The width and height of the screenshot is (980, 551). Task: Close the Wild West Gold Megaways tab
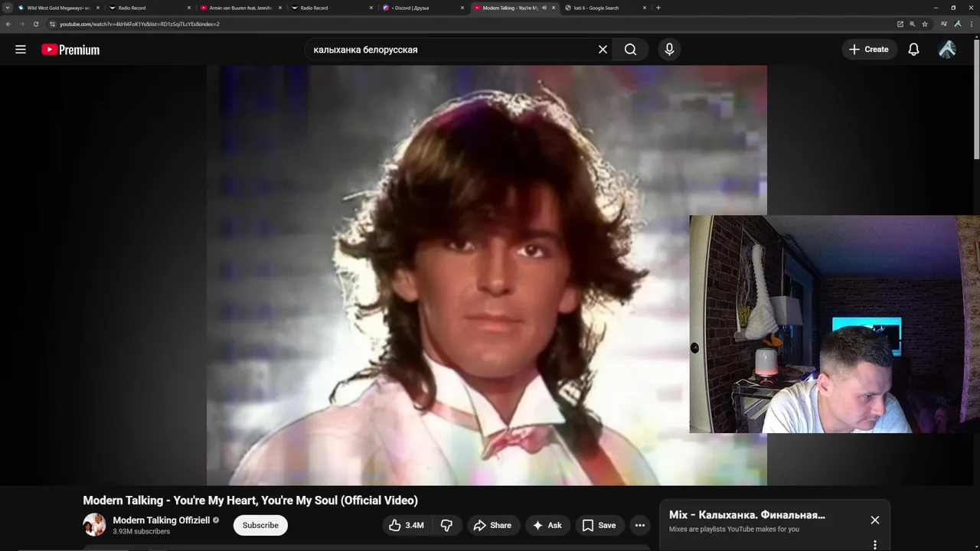click(98, 8)
